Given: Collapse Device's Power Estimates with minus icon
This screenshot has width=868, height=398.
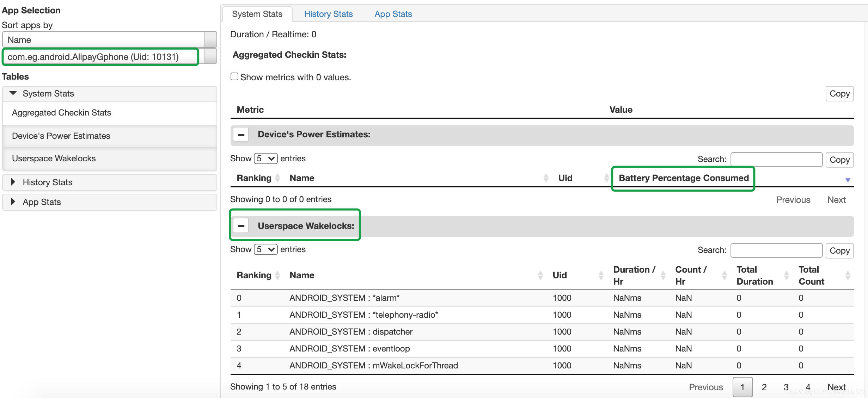Looking at the screenshot, I should pyautogui.click(x=241, y=135).
